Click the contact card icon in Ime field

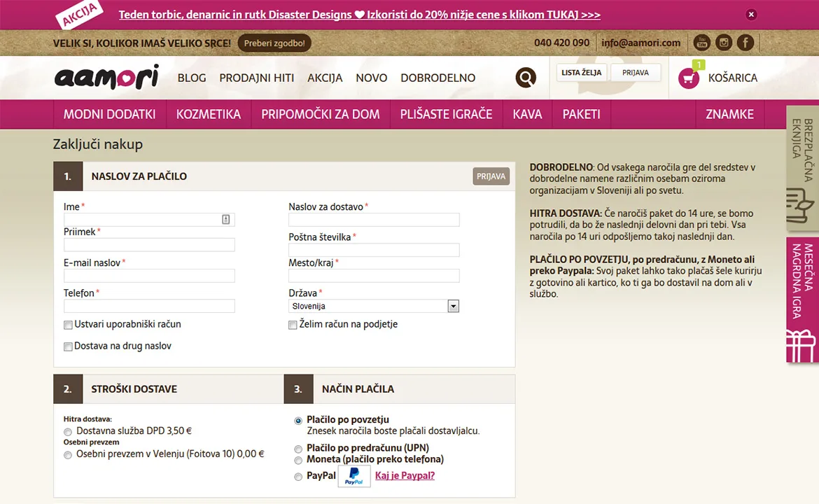click(225, 219)
